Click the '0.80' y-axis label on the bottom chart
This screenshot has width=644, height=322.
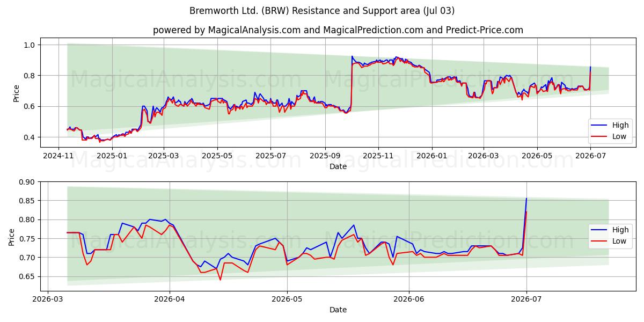click(28, 219)
